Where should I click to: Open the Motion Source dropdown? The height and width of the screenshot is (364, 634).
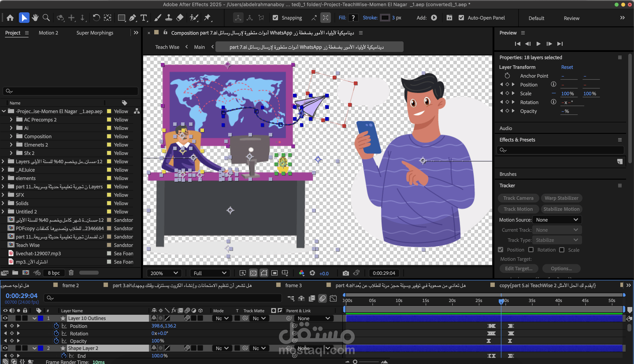[x=557, y=220]
